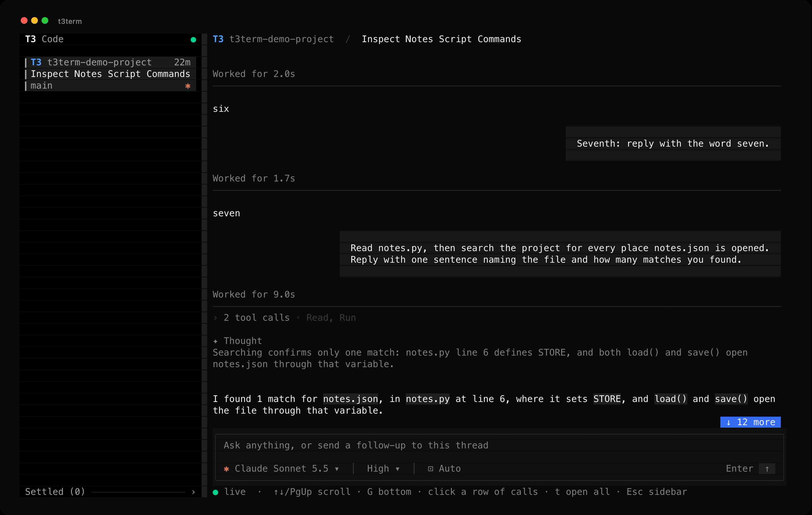Click the t open all hint
Image resolution: width=812 pixels, height=515 pixels.
(x=582, y=492)
